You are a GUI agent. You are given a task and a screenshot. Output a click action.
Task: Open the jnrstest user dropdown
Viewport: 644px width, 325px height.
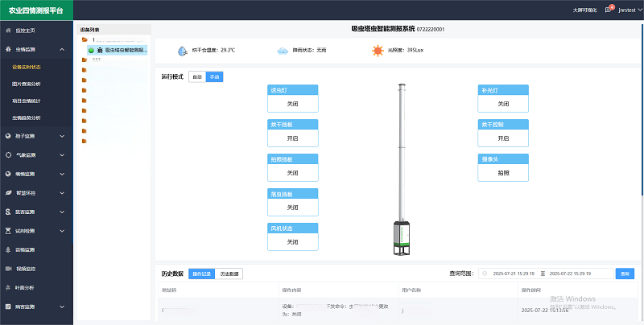628,10
